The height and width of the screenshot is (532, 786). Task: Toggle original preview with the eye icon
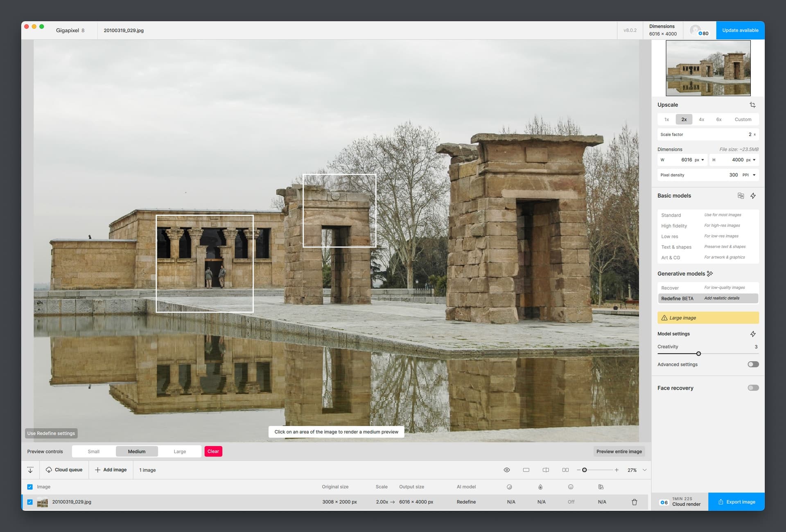[x=506, y=470]
